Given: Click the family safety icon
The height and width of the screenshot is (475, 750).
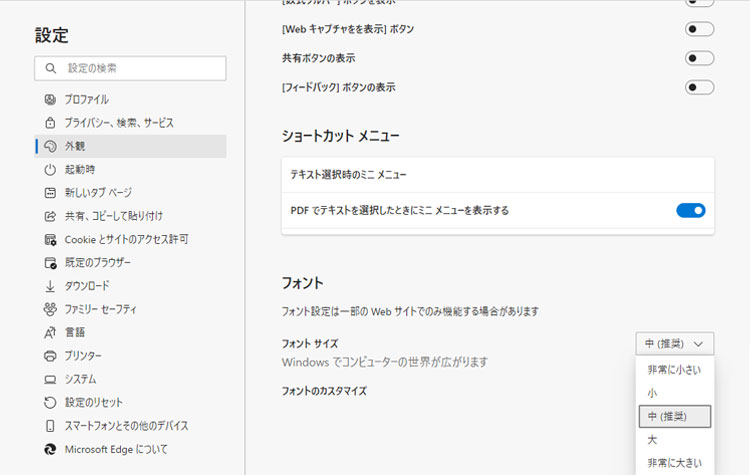Looking at the screenshot, I should (50, 309).
